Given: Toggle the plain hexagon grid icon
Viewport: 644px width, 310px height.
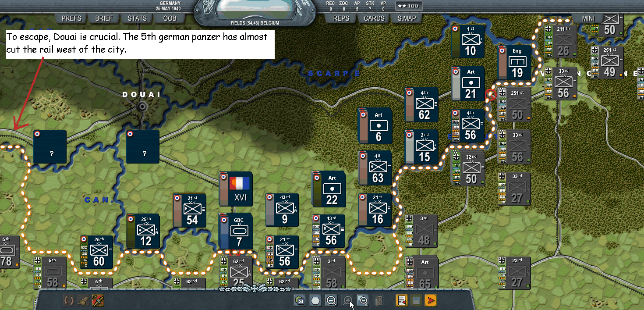Looking at the screenshot, I should [316, 301].
